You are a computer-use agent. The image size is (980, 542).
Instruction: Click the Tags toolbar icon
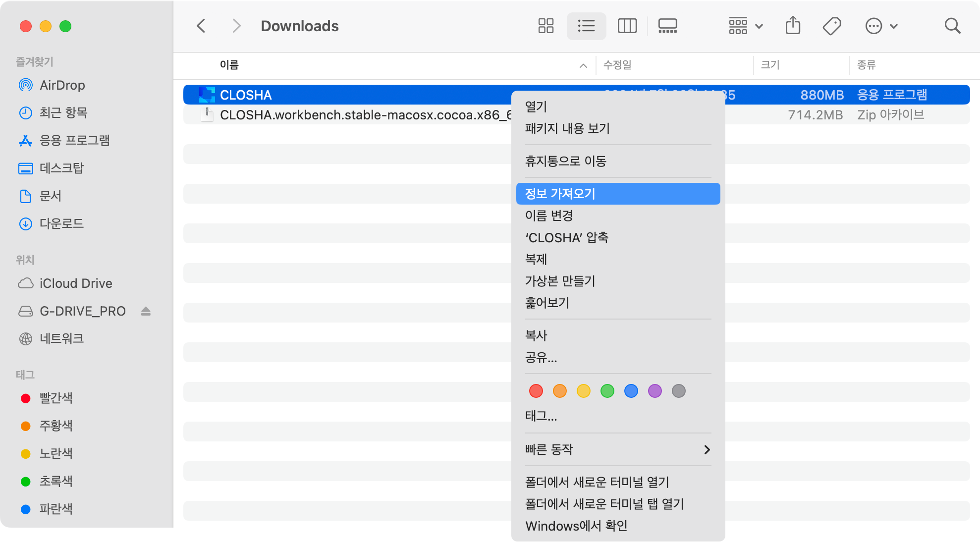point(832,26)
